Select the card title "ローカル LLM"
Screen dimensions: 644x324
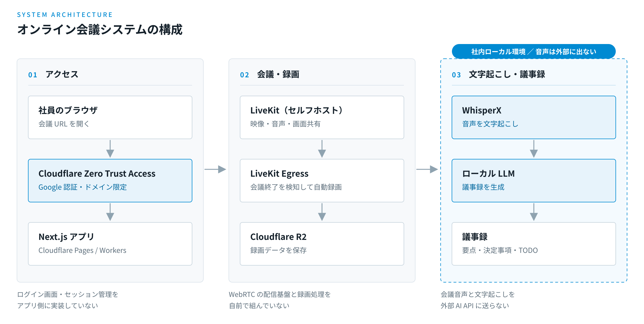(488, 173)
